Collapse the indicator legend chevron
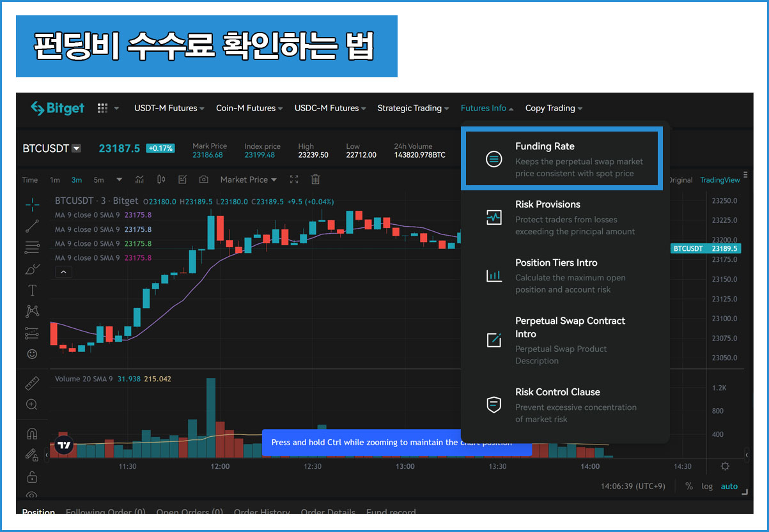The height and width of the screenshot is (532, 769). 64,272
